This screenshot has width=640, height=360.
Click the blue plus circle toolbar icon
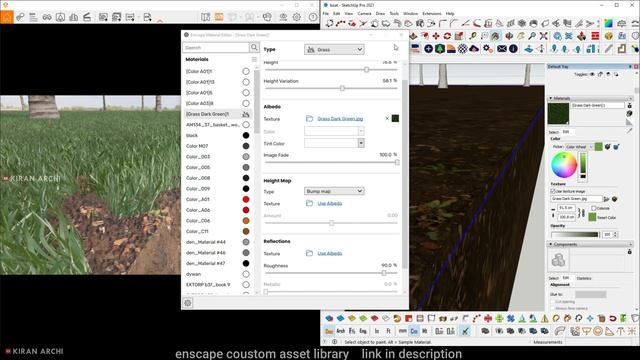click(428, 49)
